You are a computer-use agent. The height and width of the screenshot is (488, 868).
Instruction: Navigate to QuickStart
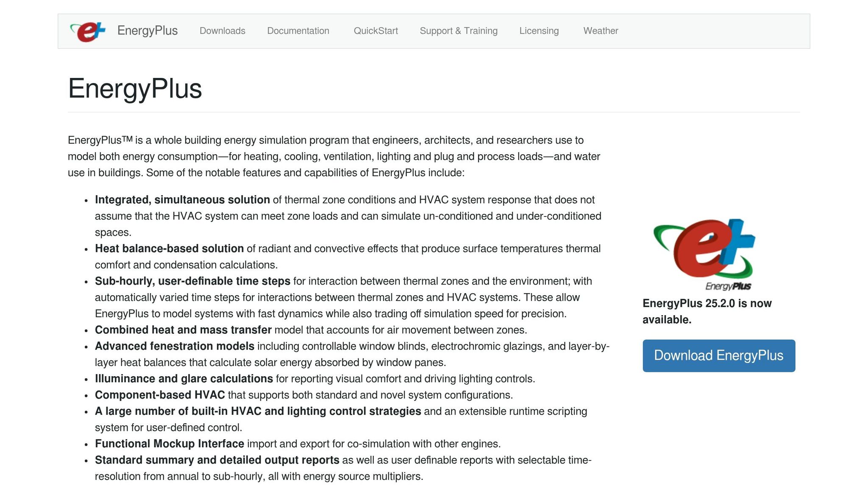point(376,30)
